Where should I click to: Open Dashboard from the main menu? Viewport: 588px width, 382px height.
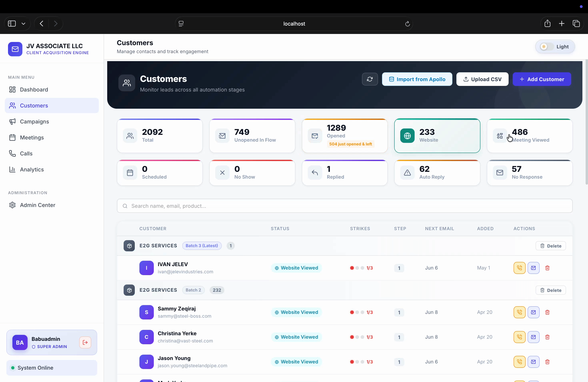point(52,89)
